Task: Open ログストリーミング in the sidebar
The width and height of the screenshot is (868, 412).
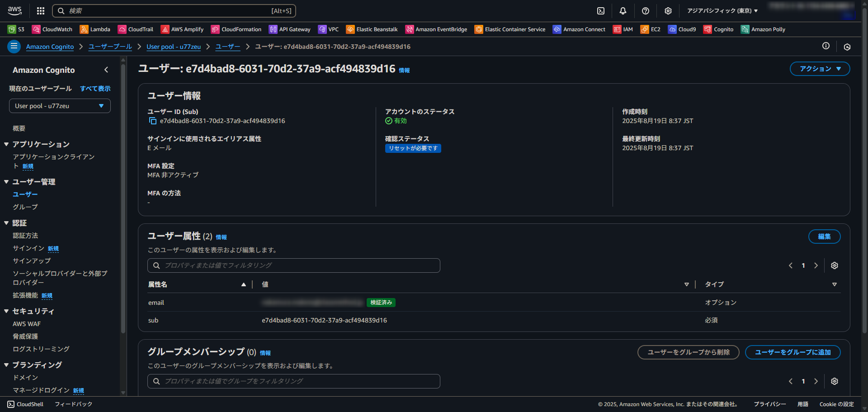Action: coord(41,349)
